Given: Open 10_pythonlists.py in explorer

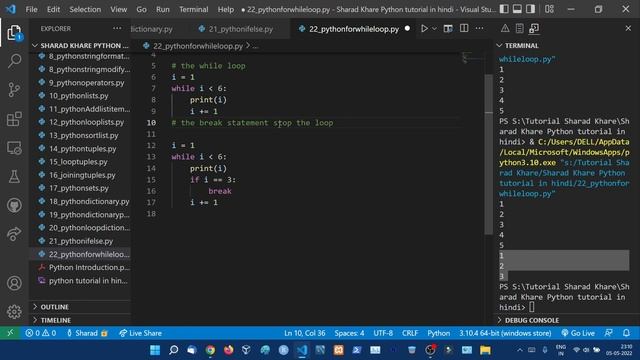Looking at the screenshot, I should [x=80, y=96].
